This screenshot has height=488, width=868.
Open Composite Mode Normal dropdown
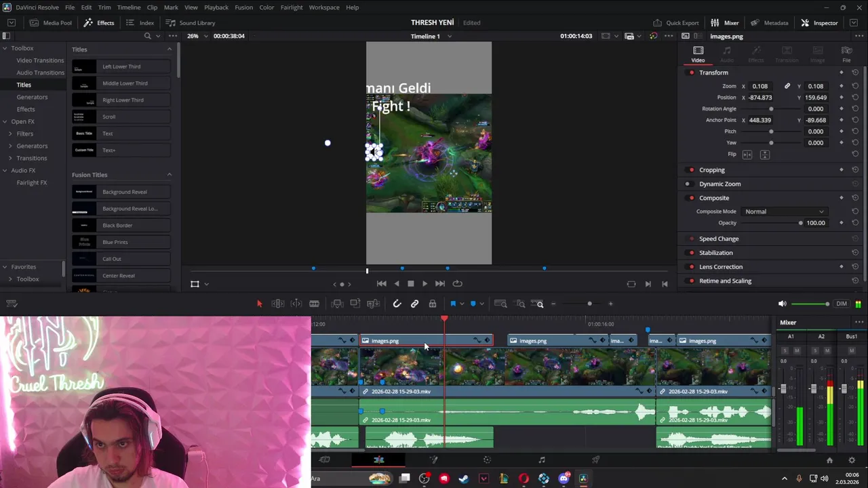pos(785,211)
